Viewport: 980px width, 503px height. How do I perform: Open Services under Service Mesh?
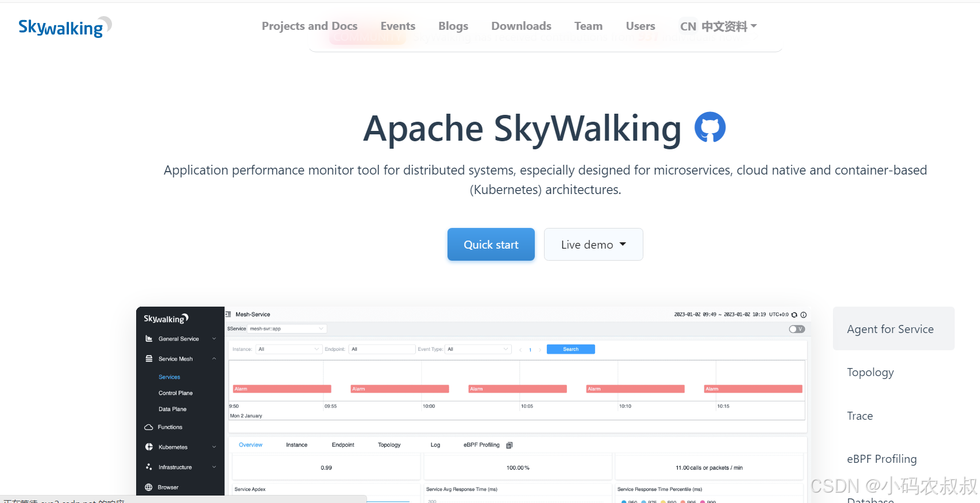click(169, 377)
